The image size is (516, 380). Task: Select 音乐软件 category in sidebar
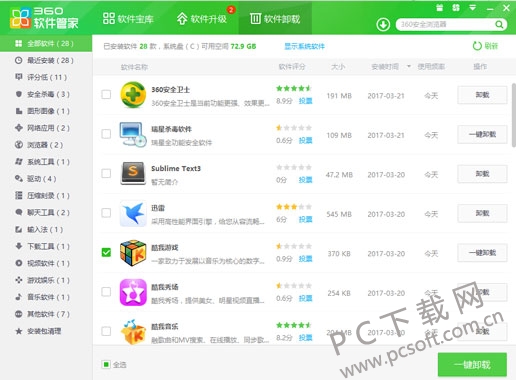(x=46, y=297)
